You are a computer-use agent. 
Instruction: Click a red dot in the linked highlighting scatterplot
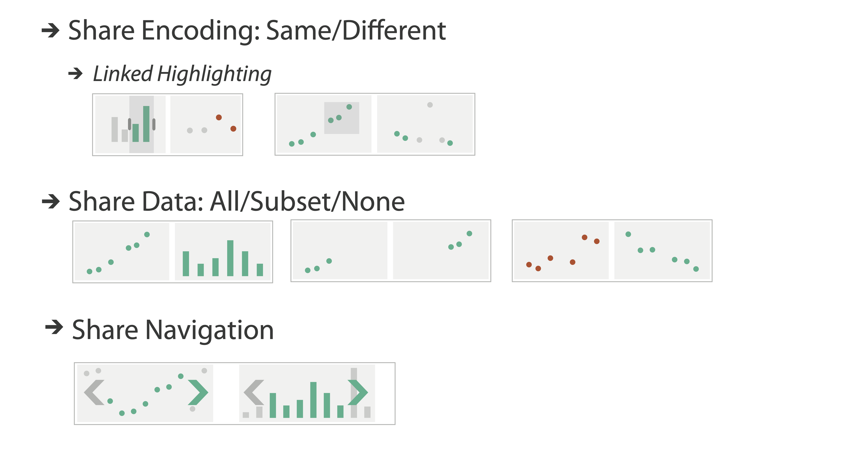coord(219,117)
